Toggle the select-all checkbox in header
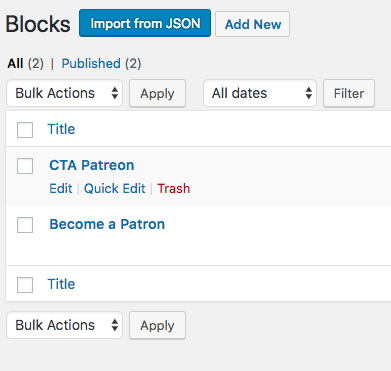Screen dimensions: 391x371 25,130
